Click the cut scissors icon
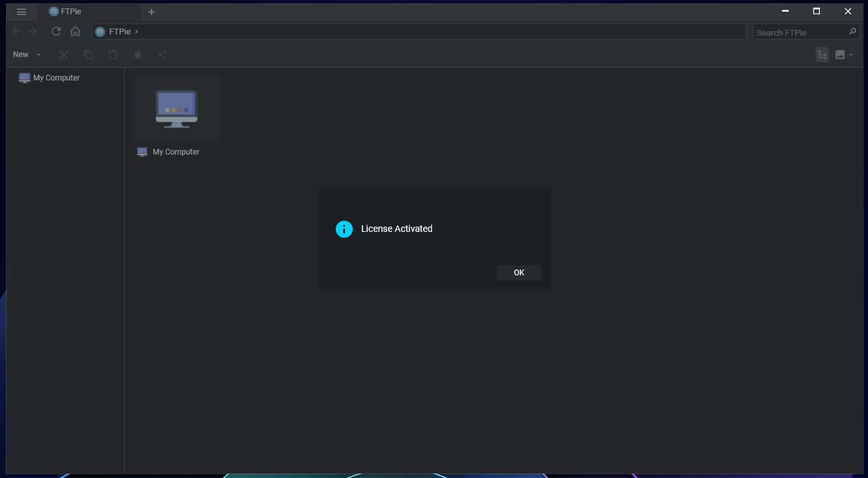This screenshot has width=868, height=478. tap(63, 55)
